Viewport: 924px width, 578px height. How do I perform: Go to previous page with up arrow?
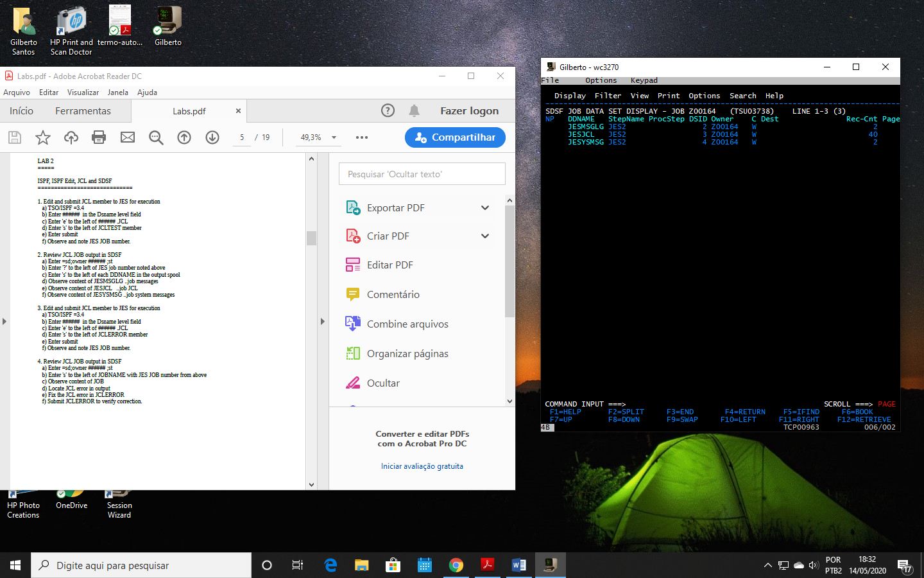tap(184, 137)
